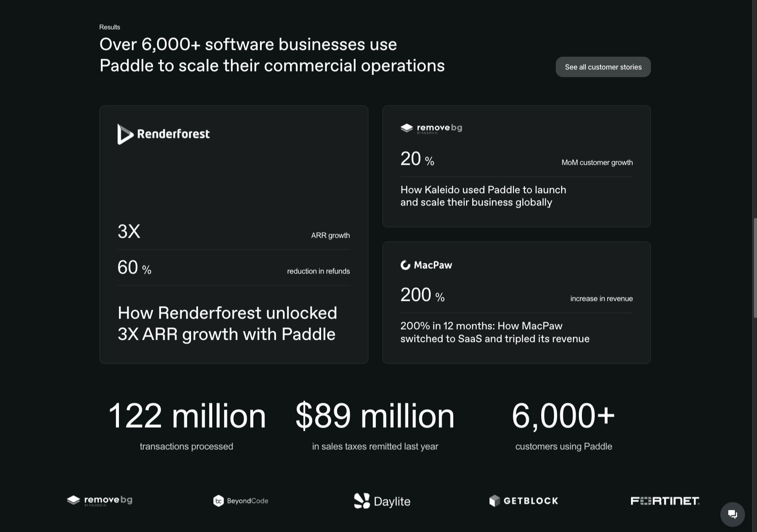757x532 pixels.
Task: Click the See all customer stories button
Action: [603, 67]
